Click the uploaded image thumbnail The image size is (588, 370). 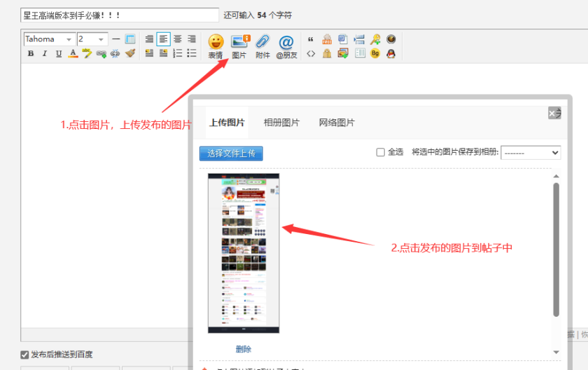click(x=244, y=253)
